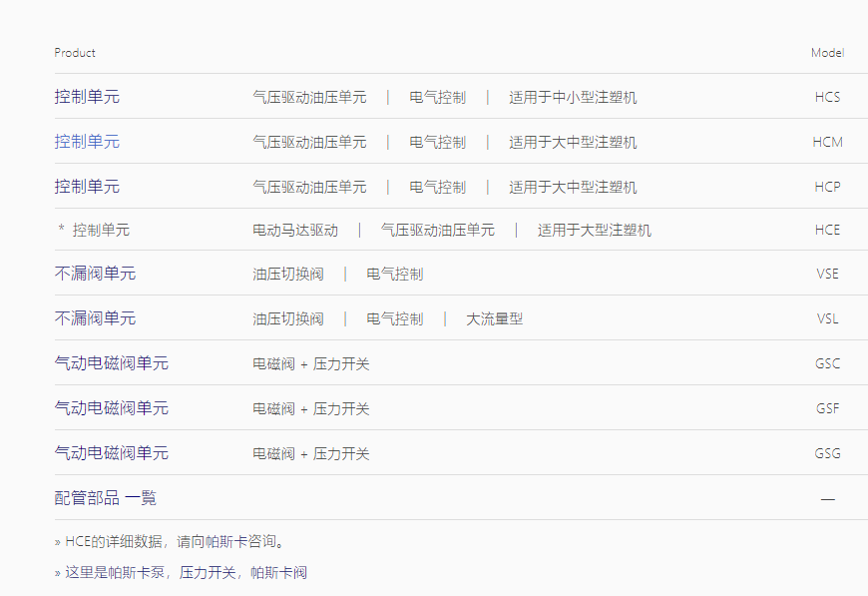Click the HCE model code
The height and width of the screenshot is (596, 868).
point(827,230)
